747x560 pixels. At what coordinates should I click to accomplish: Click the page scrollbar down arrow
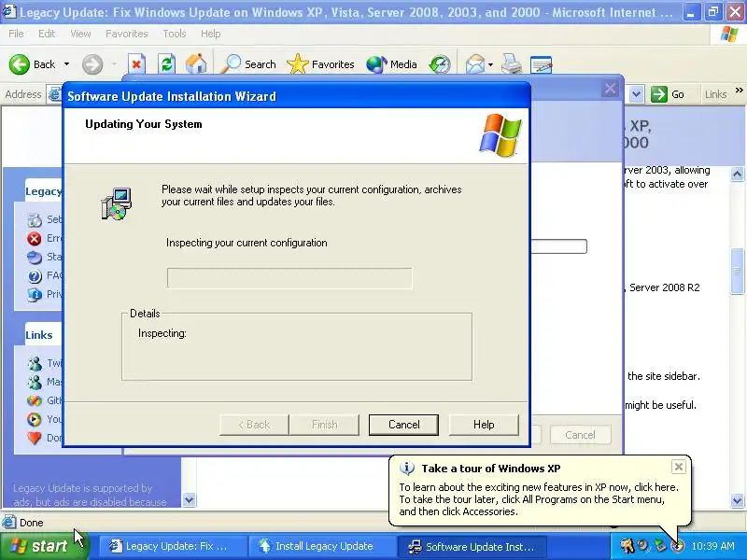[737, 500]
